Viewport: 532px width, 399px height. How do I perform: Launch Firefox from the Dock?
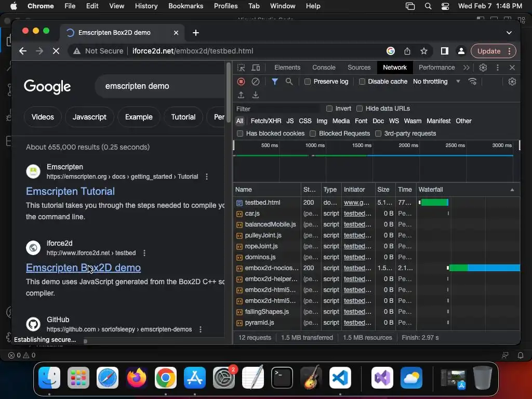[137, 377]
